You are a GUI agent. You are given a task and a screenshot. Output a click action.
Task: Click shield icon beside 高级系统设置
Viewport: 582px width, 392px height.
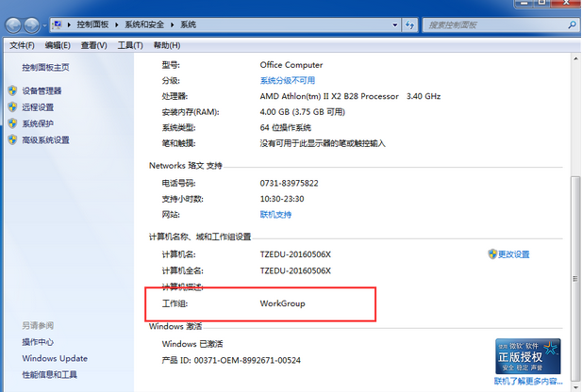pos(12,139)
